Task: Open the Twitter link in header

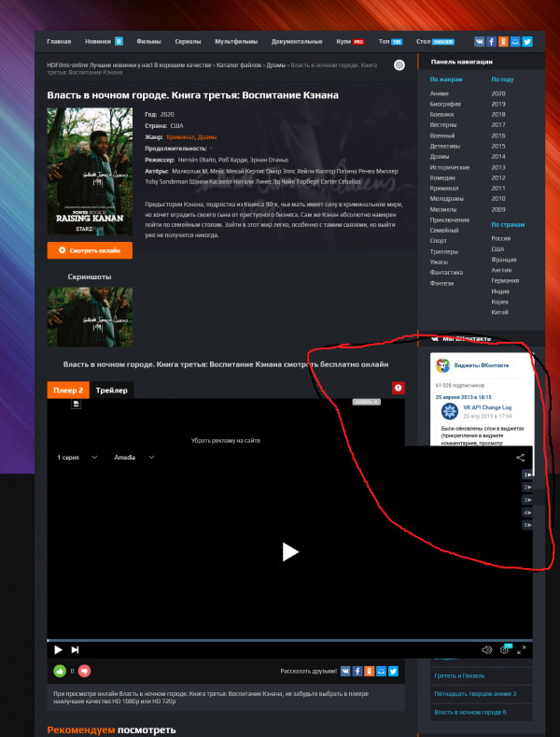Action: pos(527,41)
